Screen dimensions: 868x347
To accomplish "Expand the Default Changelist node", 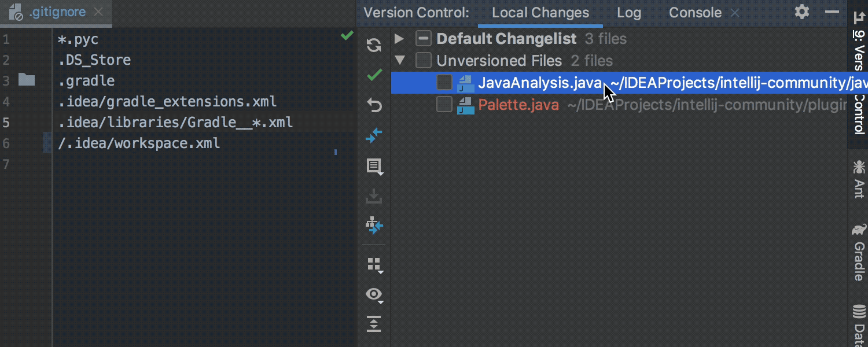I will [x=399, y=39].
